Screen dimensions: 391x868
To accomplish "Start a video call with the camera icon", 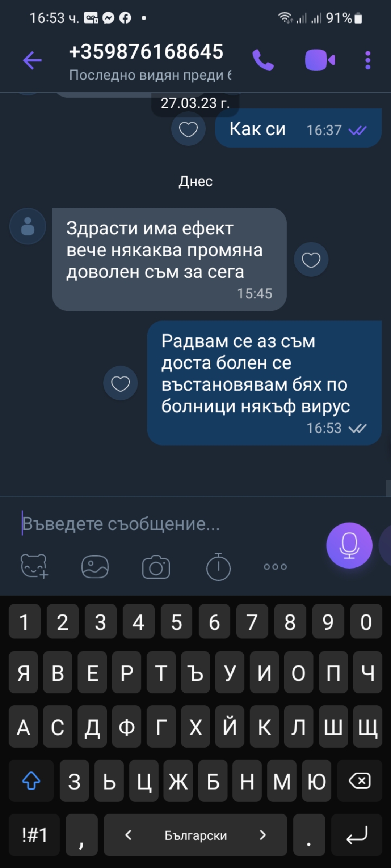I will pos(320,60).
